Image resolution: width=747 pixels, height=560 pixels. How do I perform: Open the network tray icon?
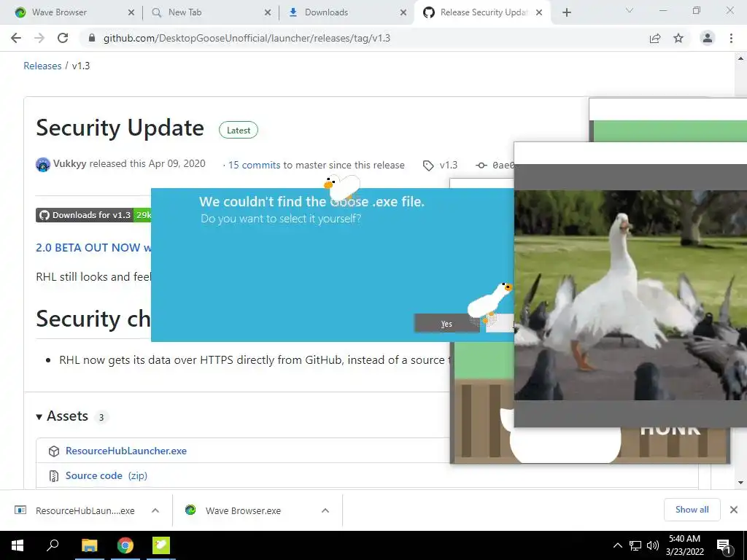635,545
